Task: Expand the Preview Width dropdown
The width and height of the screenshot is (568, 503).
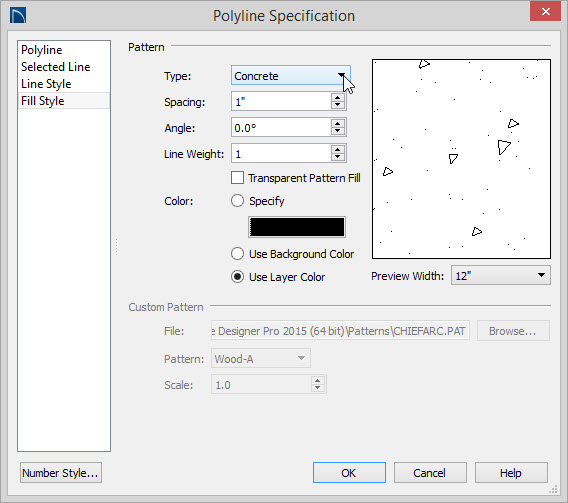Action: pos(501,276)
